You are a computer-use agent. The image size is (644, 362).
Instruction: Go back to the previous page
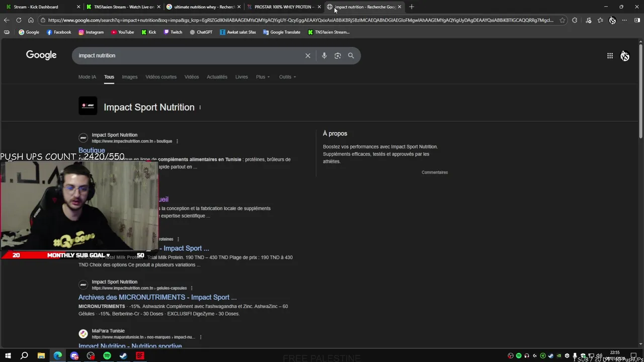pos(6,20)
